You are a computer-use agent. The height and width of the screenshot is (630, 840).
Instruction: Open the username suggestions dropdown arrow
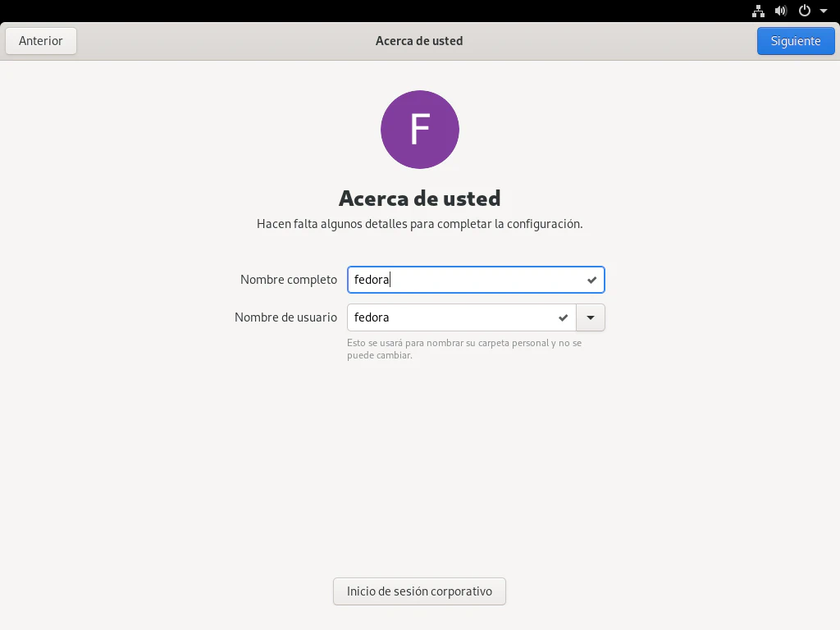point(591,317)
